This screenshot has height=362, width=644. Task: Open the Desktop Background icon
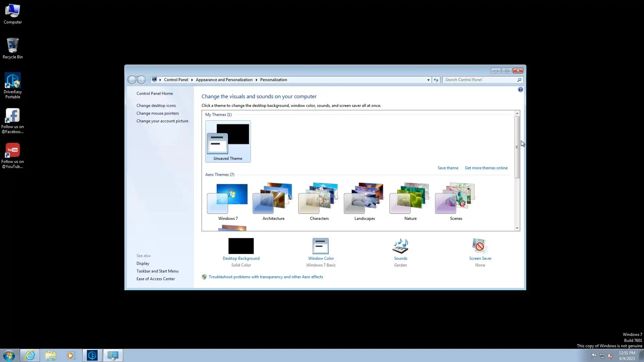241,246
